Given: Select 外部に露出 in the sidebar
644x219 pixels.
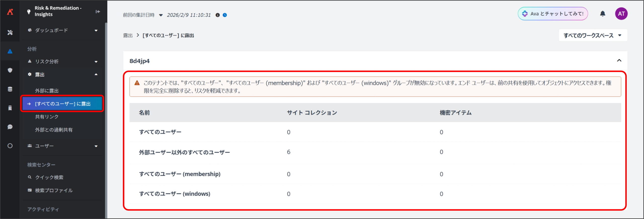Looking at the screenshot, I should tap(47, 91).
